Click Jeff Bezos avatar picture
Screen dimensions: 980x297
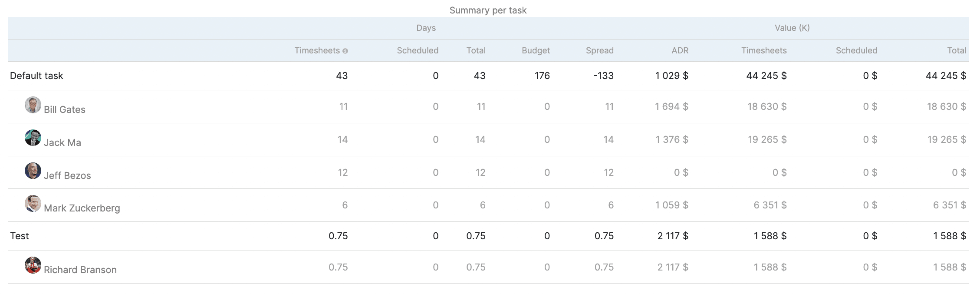coord(33,171)
